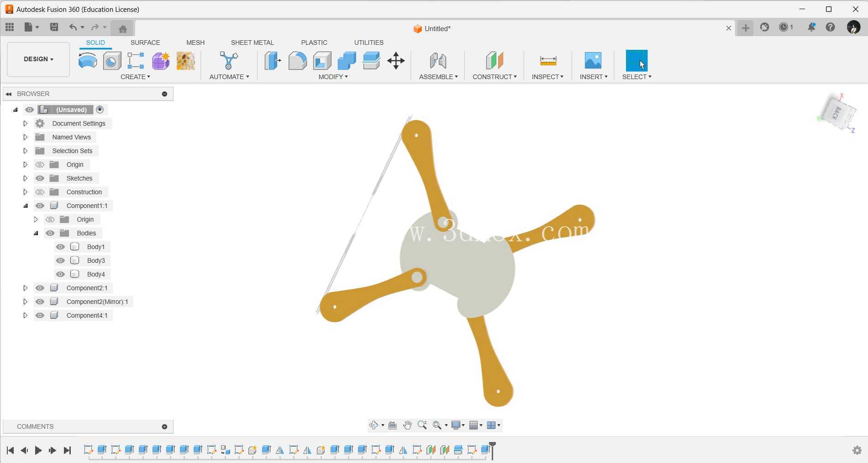Select the Combine tool
Image resolution: width=868 pixels, height=463 pixels.
pos(347,60)
